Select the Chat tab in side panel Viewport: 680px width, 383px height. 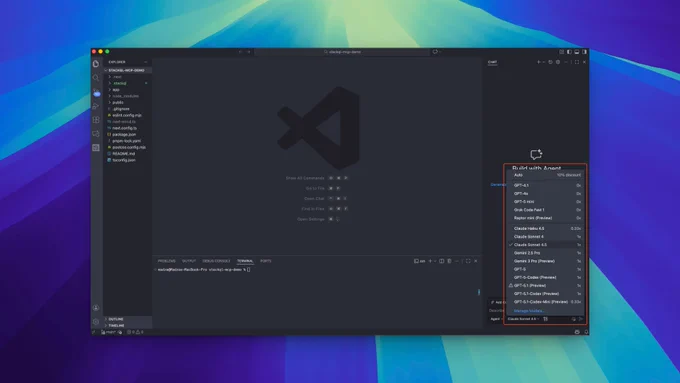coord(492,62)
